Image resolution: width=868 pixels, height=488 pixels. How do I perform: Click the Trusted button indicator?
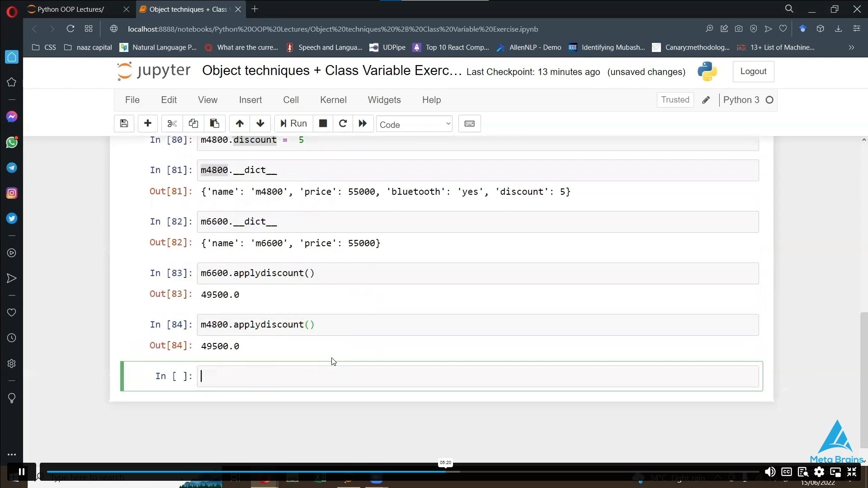[675, 99]
